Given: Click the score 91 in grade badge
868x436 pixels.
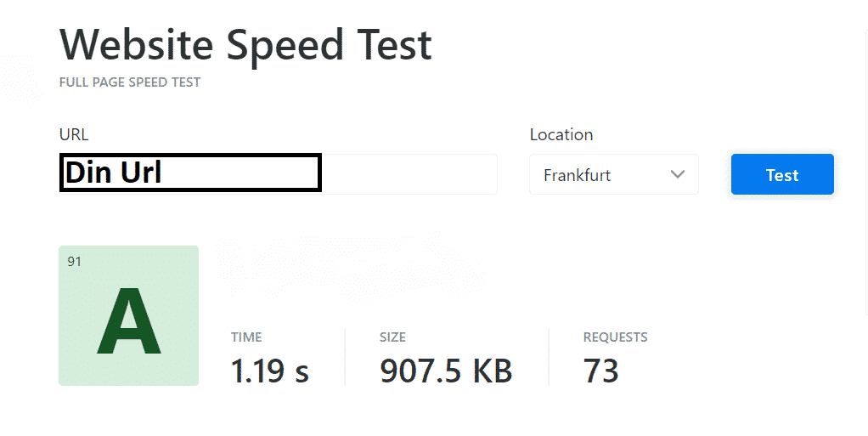Looking at the screenshot, I should pos(74,262).
